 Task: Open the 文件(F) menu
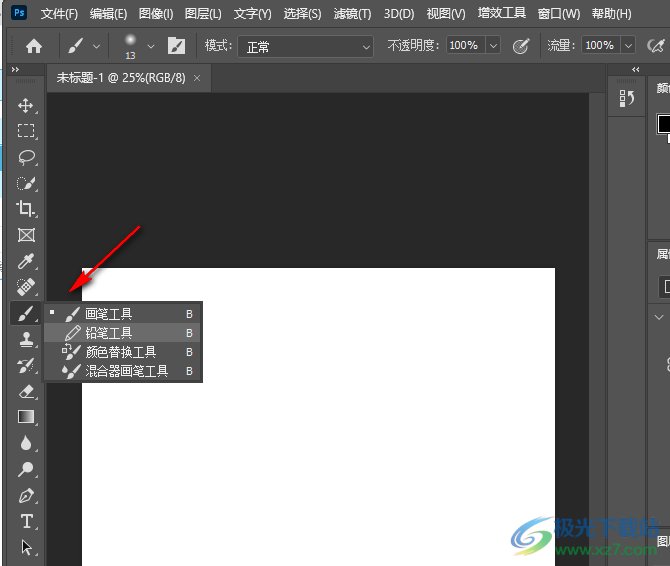[59, 14]
